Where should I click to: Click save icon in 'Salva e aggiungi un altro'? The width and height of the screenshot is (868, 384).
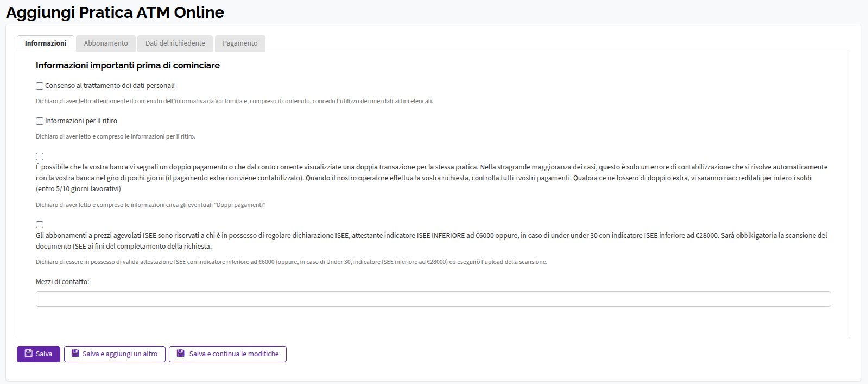coord(75,354)
